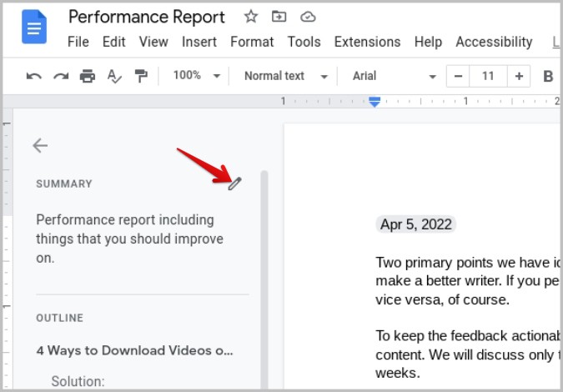Run spelling and grammar check
This screenshot has height=392, width=563.
[114, 76]
